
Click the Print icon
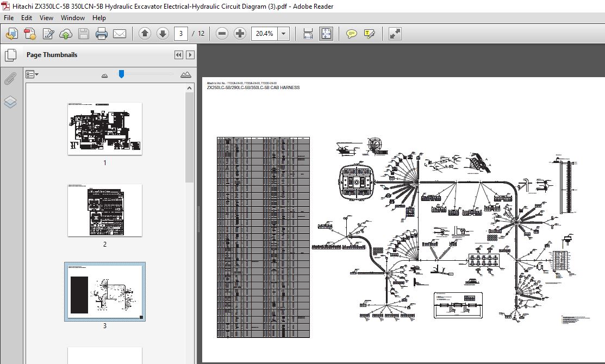pos(101,34)
